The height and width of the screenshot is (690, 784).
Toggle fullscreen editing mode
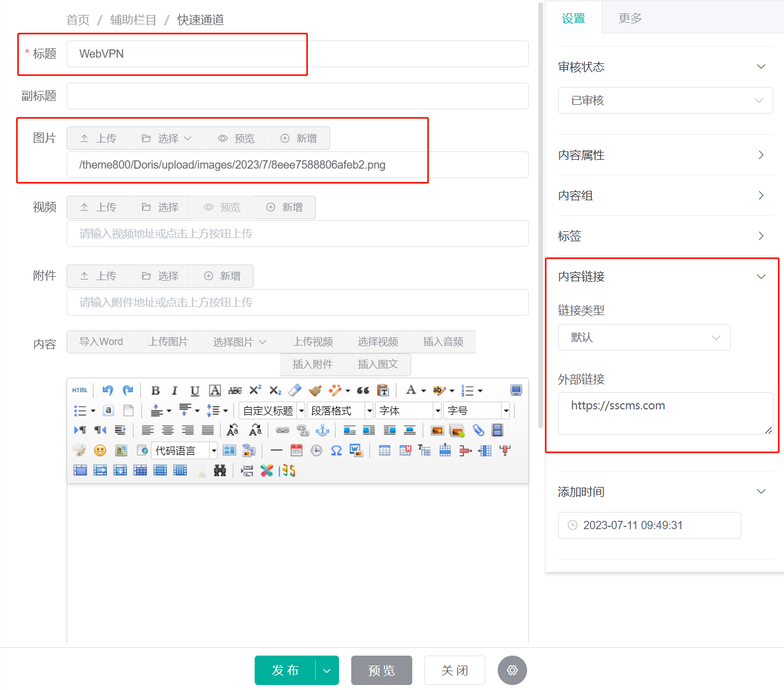[516, 390]
